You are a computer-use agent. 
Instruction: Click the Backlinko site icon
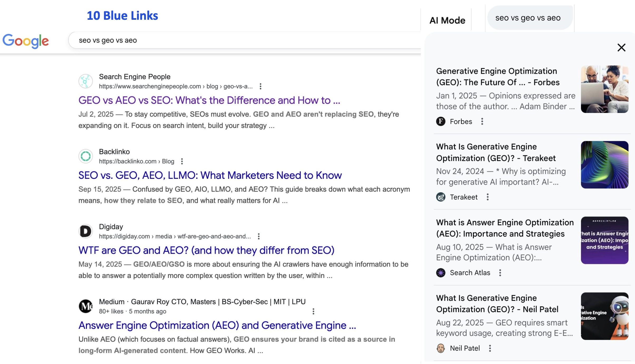pos(86,156)
